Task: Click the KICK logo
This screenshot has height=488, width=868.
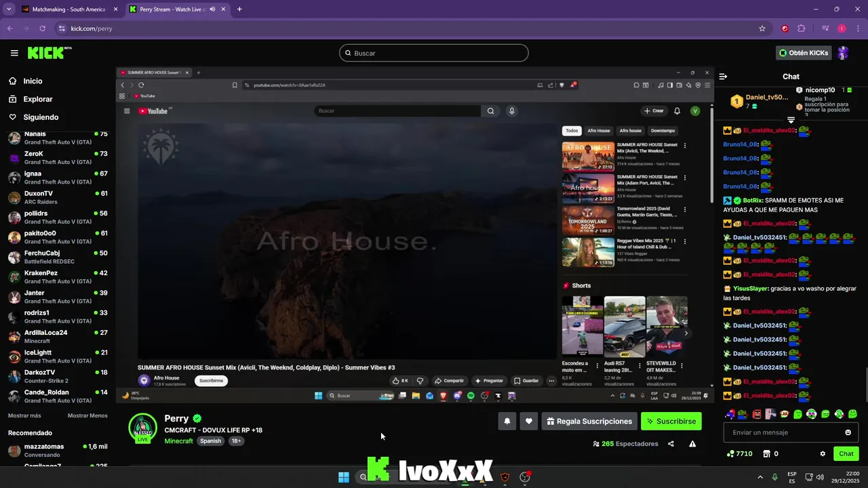Action: coord(50,53)
